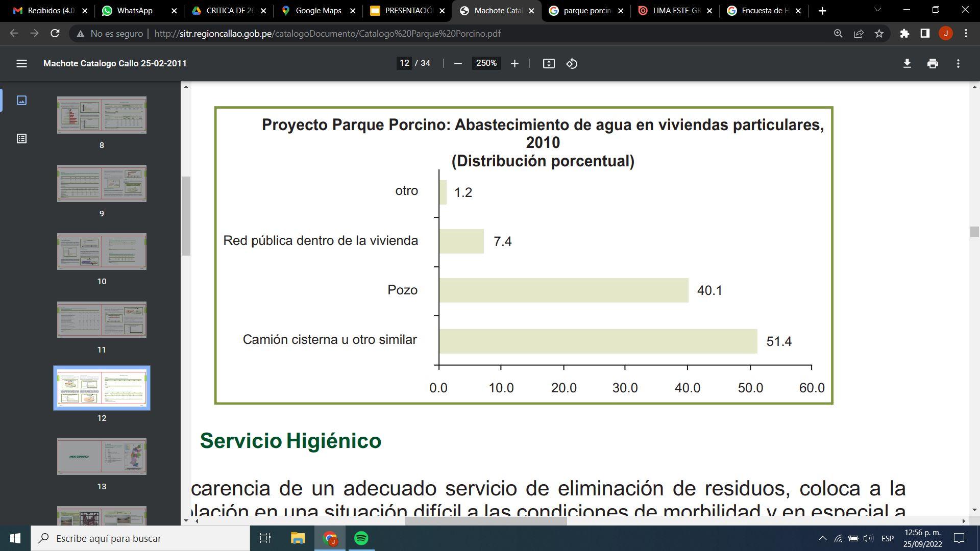Switch to the Google Maps tab
This screenshot has width=980, height=551.
pyautogui.click(x=318, y=11)
